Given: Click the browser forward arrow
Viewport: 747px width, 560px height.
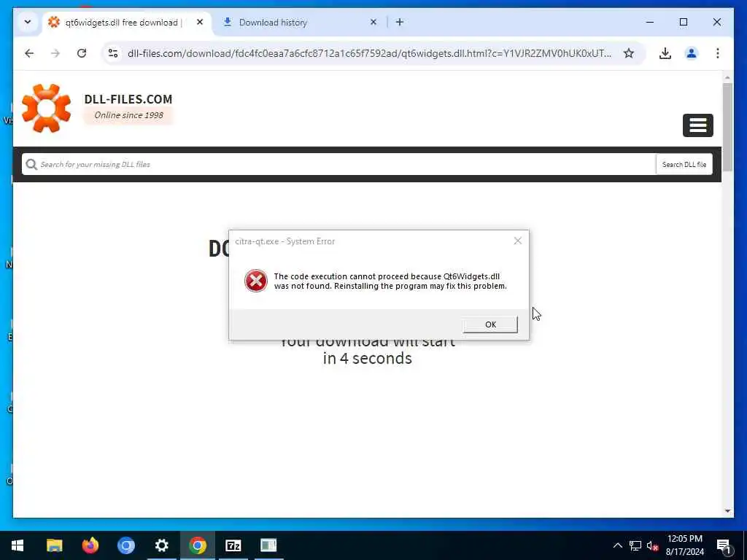Looking at the screenshot, I should [55, 53].
